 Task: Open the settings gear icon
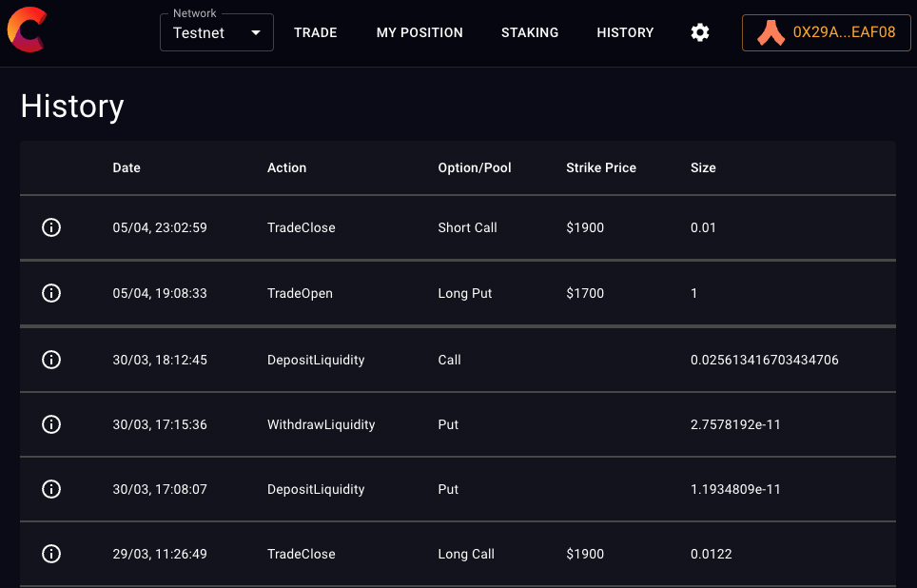coord(700,32)
